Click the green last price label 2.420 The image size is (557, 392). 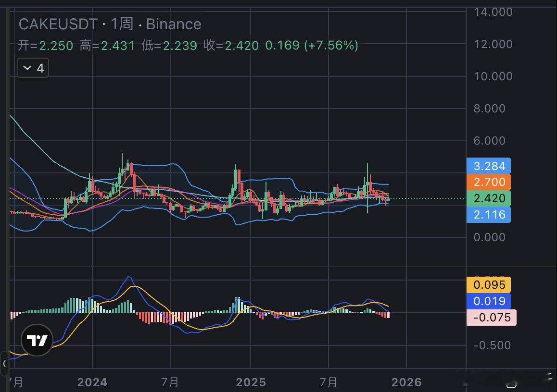pyautogui.click(x=489, y=198)
